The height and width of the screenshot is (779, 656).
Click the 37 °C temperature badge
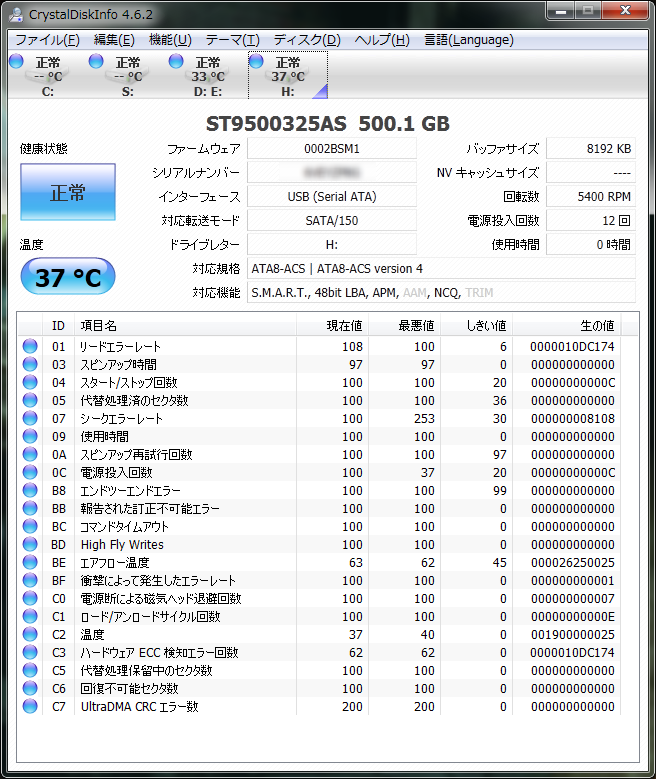pyautogui.click(x=68, y=277)
